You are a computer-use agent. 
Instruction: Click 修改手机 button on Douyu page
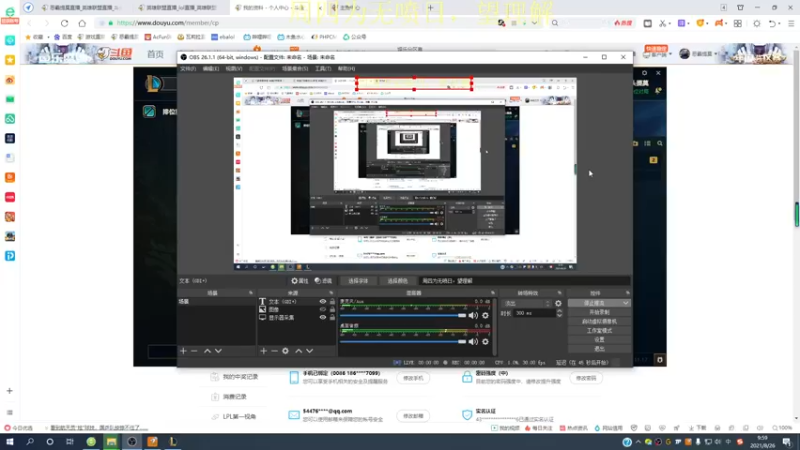click(x=413, y=378)
